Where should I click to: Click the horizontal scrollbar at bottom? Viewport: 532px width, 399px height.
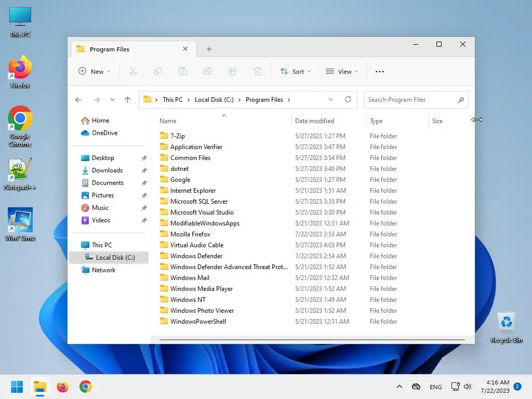[312, 339]
